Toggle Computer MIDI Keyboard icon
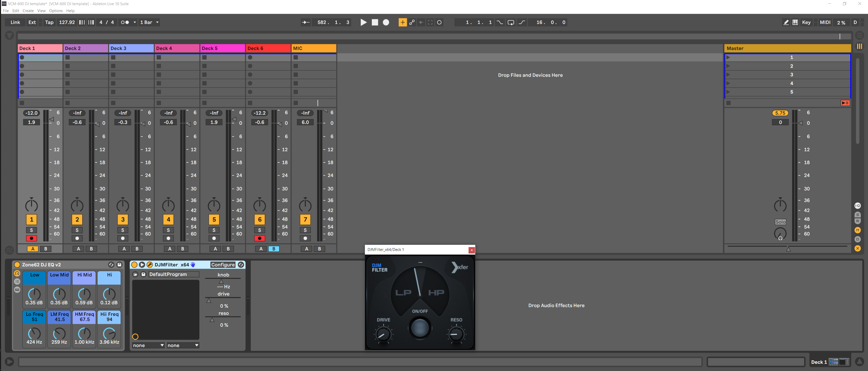The height and width of the screenshot is (371, 868). (x=795, y=22)
